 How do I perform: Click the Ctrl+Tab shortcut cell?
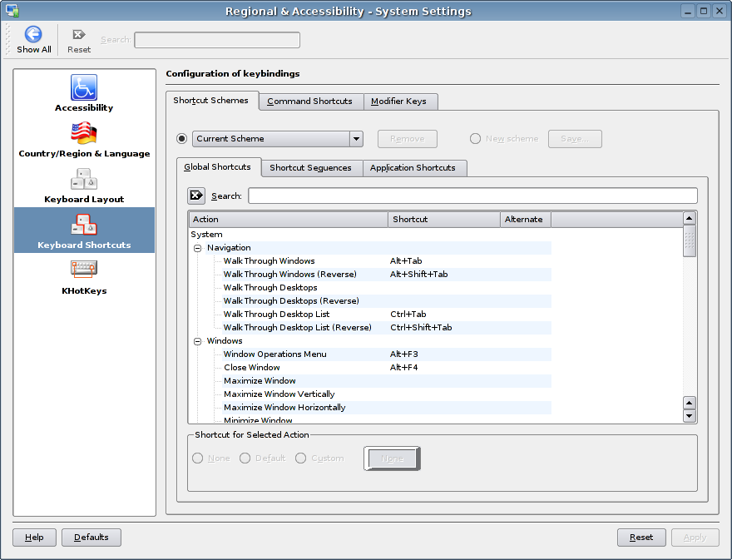click(x=408, y=315)
